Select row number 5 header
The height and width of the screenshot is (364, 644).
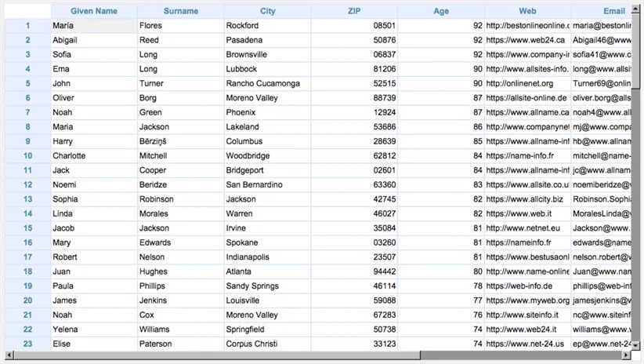tap(27, 83)
